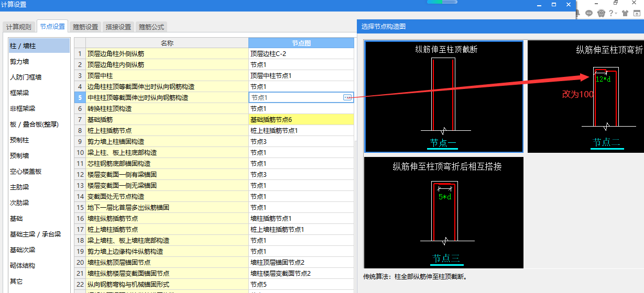Select 基础主梁 / 承台梁 in the list
Screen dimensions: 644x293
point(39,234)
